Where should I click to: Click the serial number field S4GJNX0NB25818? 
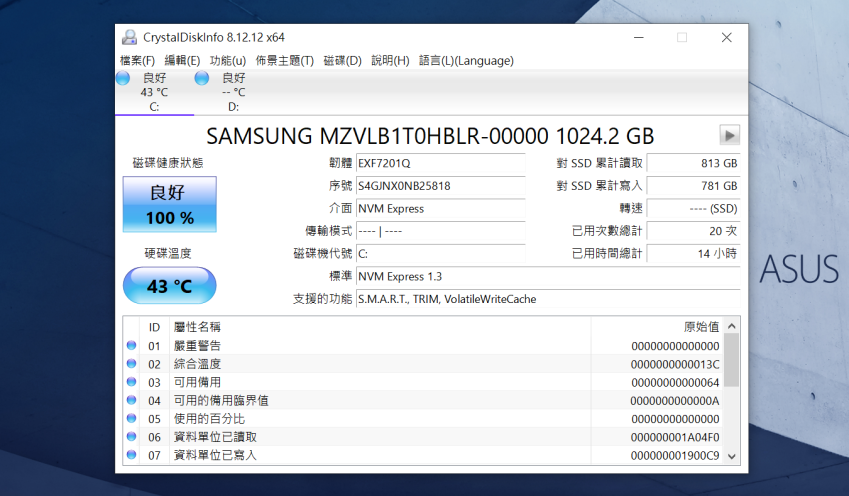pos(441,186)
